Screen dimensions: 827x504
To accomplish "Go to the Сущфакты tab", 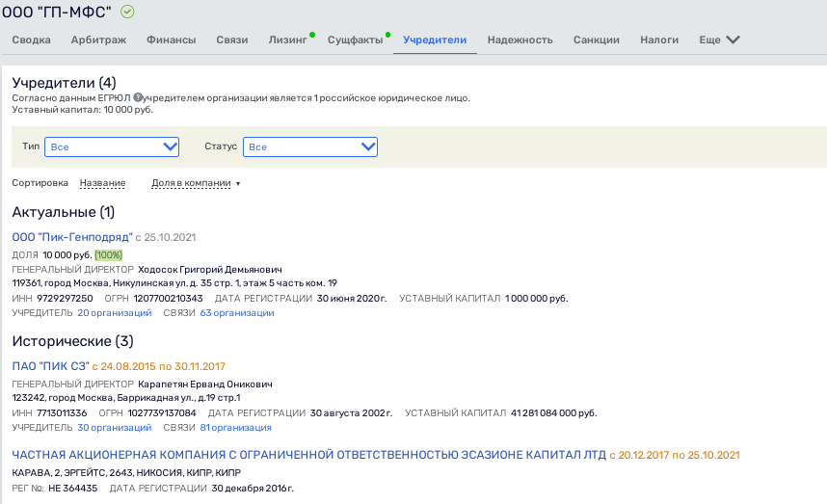I will [355, 40].
